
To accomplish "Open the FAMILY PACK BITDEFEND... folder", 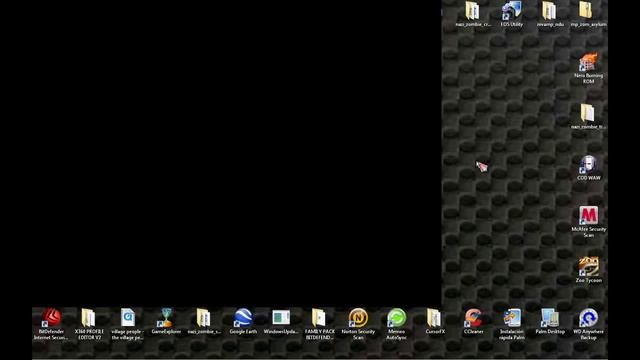I will 319,324.
